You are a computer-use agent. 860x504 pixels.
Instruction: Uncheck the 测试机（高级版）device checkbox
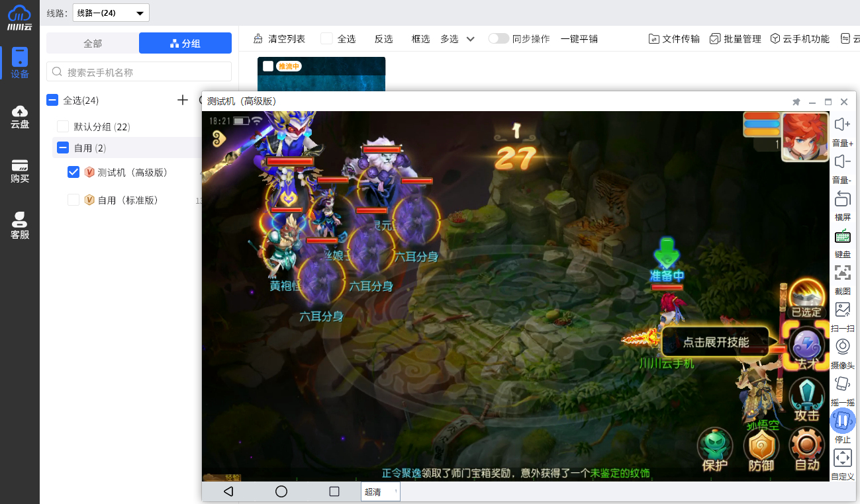pos(73,172)
